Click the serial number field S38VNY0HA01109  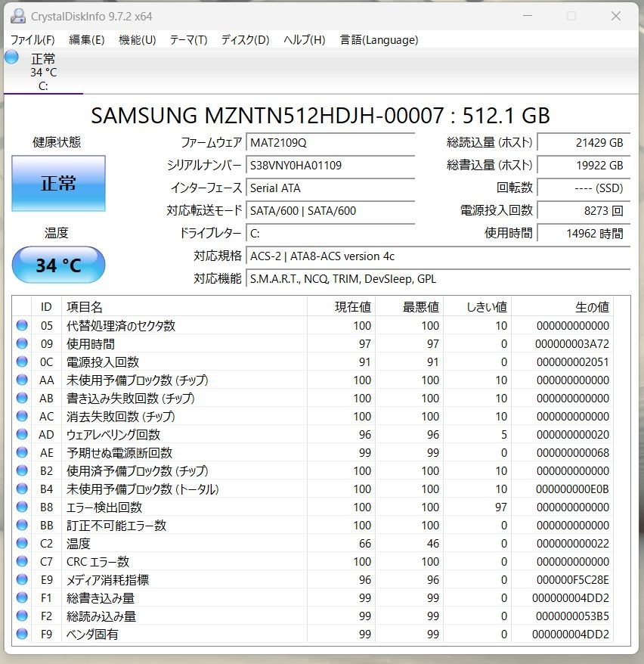[x=330, y=165]
